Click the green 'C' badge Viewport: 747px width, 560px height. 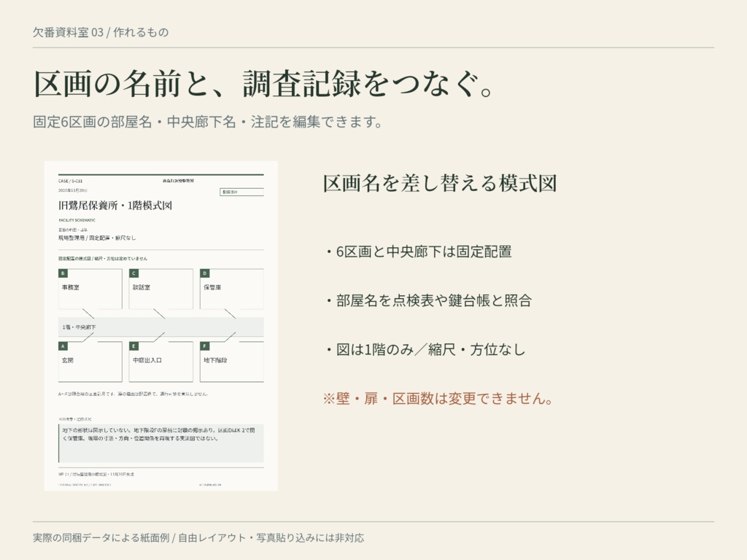(x=134, y=273)
